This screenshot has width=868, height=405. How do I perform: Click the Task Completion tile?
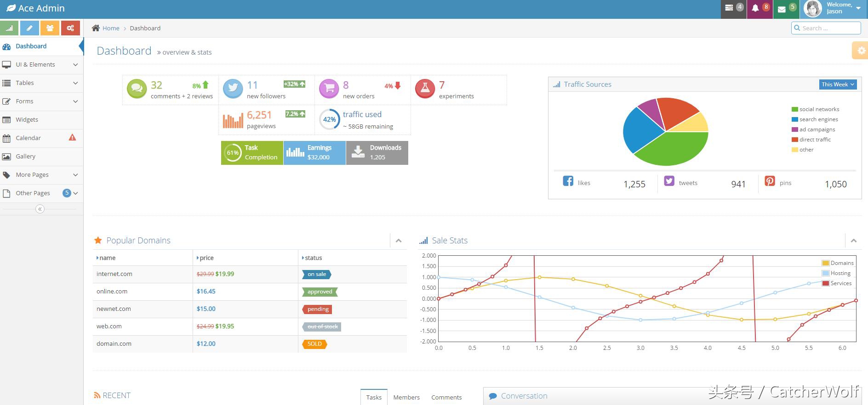pyautogui.click(x=252, y=152)
